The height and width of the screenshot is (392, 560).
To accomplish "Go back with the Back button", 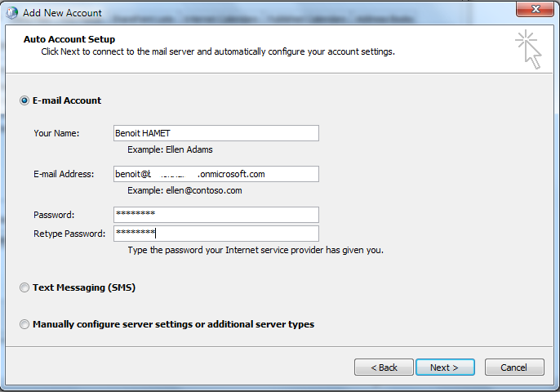I will point(384,367).
